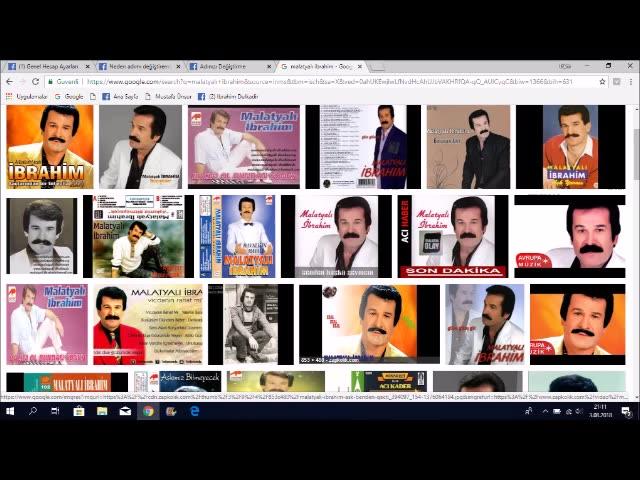Open the volume control in tray

(x=579, y=411)
